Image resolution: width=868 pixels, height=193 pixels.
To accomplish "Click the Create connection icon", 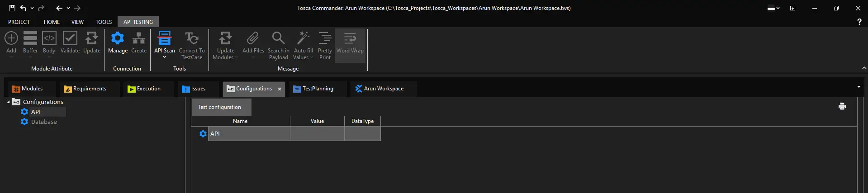I will 139,38.
